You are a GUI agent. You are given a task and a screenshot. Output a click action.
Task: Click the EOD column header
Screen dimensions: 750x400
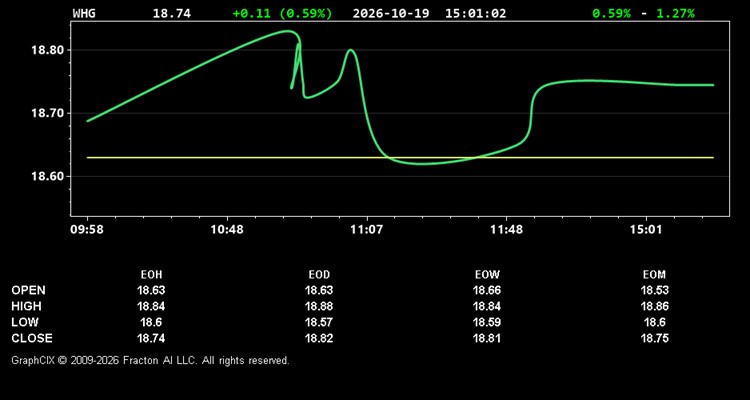click(x=319, y=275)
